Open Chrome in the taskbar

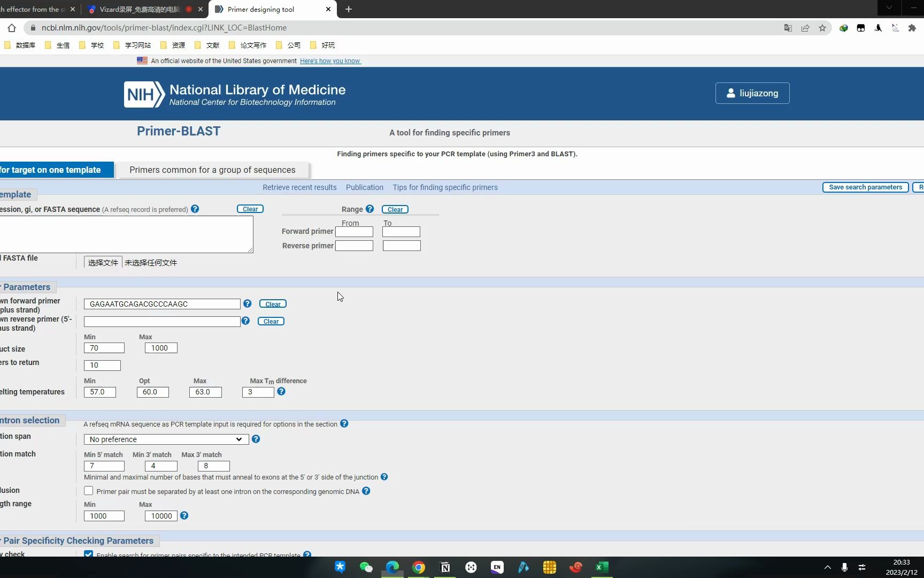pos(419,567)
